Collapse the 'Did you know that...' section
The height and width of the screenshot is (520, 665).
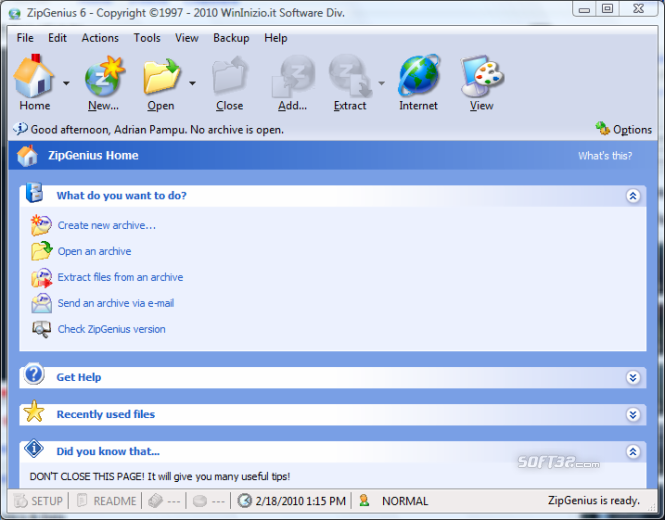point(633,452)
